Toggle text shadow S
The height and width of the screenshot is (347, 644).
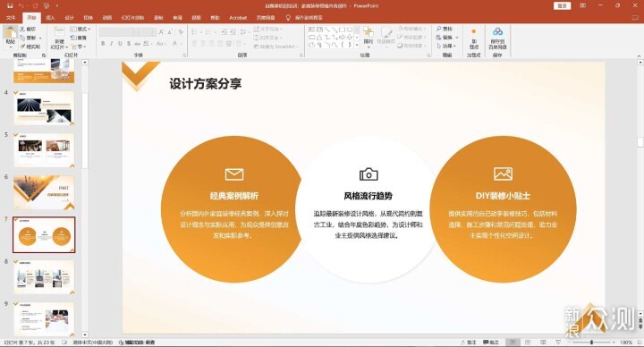[129, 44]
